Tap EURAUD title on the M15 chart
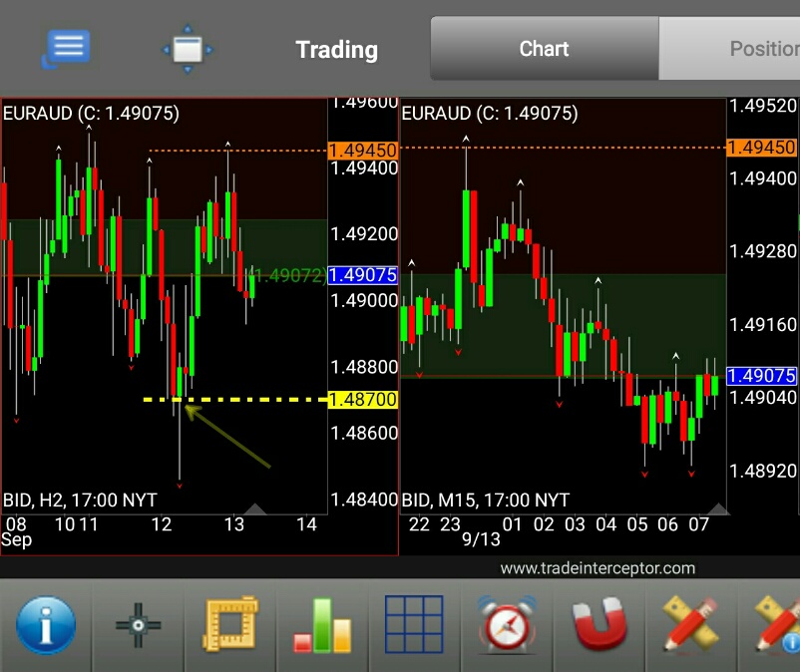 coord(490,114)
